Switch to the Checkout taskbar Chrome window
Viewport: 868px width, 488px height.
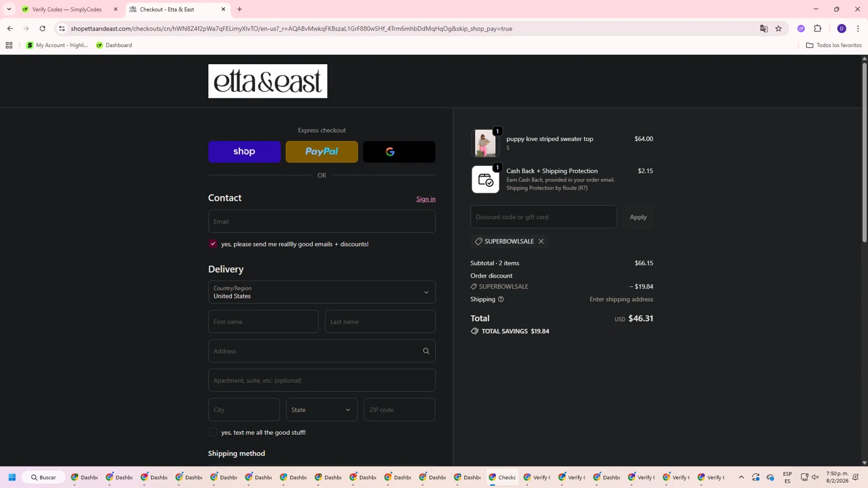pyautogui.click(x=502, y=478)
